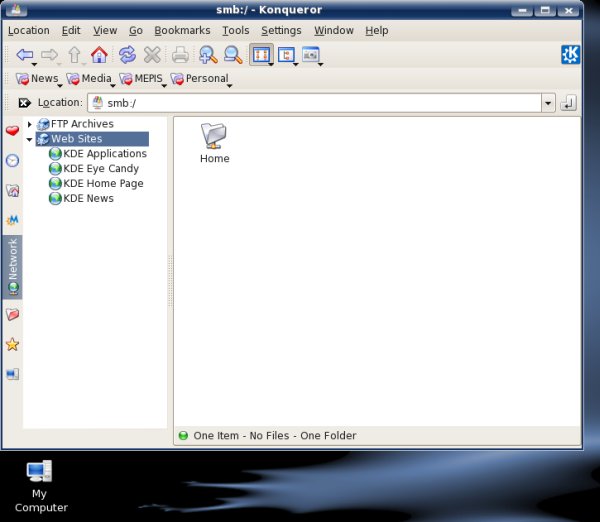
Task: Expand the FTP Archives tree node
Action: click(30, 124)
